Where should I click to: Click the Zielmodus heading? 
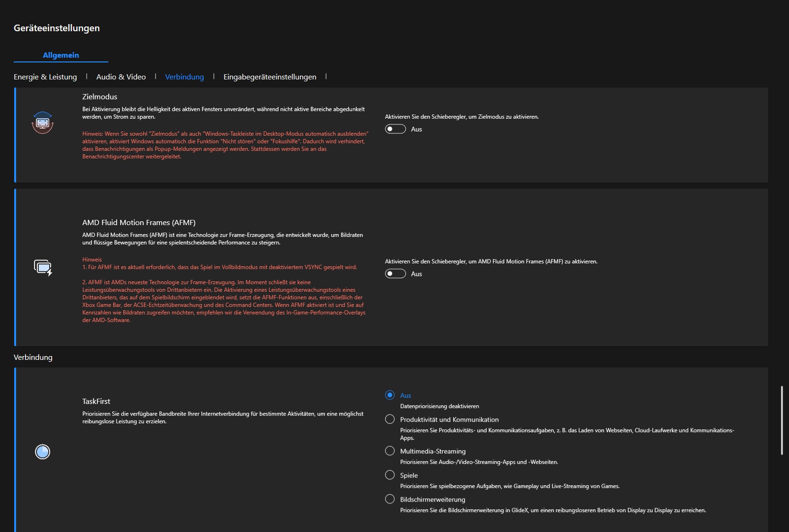click(100, 96)
